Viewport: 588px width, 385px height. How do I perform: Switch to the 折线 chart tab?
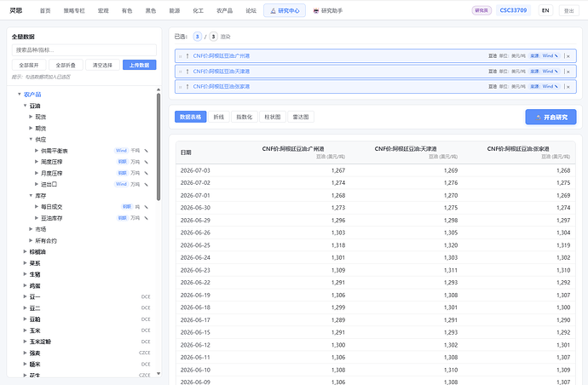[x=219, y=117]
